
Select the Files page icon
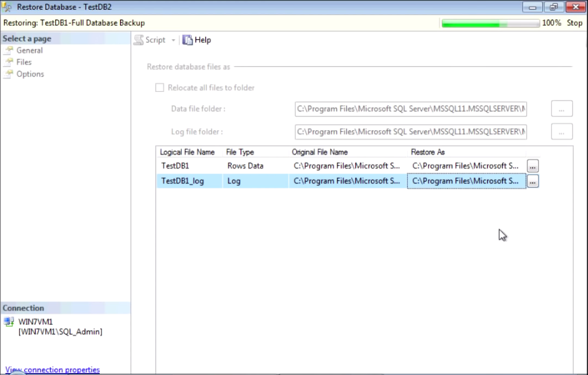click(x=9, y=62)
